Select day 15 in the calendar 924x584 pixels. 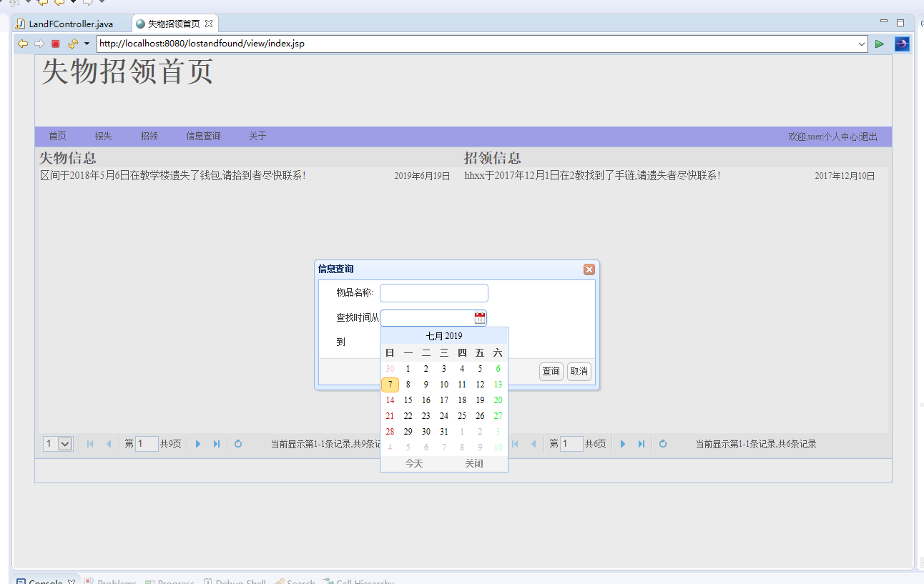pyautogui.click(x=408, y=400)
